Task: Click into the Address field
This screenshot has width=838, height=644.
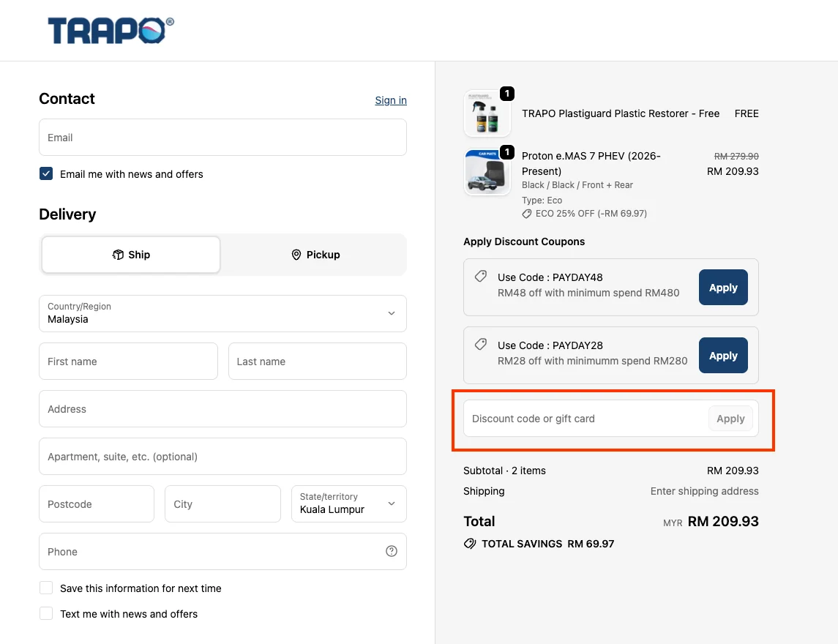Action: point(223,409)
